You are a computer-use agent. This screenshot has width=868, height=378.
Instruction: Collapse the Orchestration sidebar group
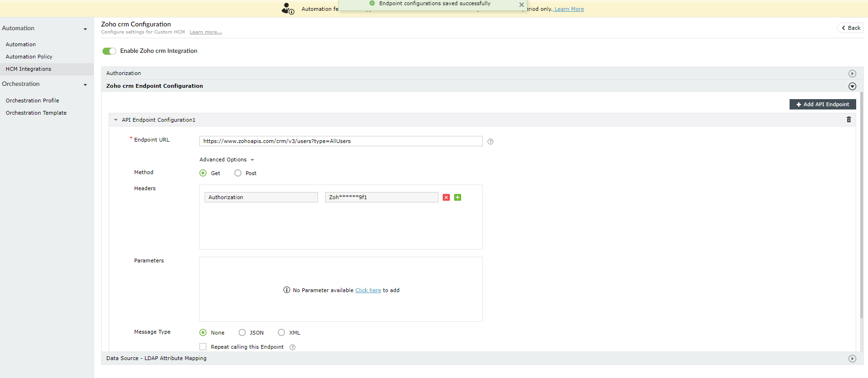(x=85, y=84)
